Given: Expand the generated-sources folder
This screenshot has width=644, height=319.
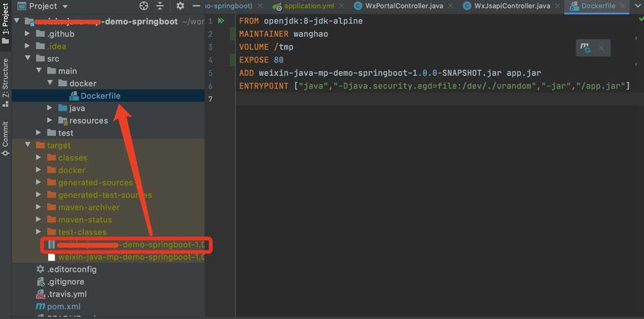Looking at the screenshot, I should (x=38, y=182).
